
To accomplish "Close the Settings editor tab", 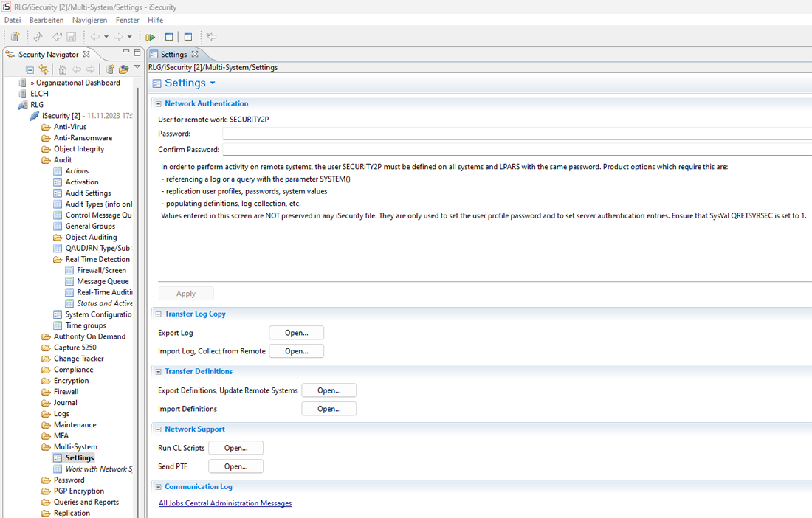I will point(195,54).
